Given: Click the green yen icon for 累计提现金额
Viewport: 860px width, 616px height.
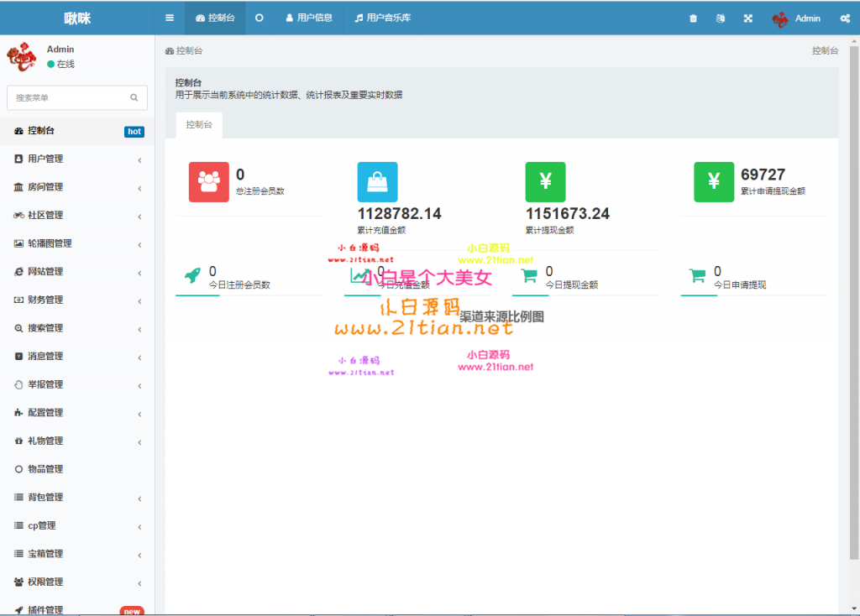Looking at the screenshot, I should (545, 182).
